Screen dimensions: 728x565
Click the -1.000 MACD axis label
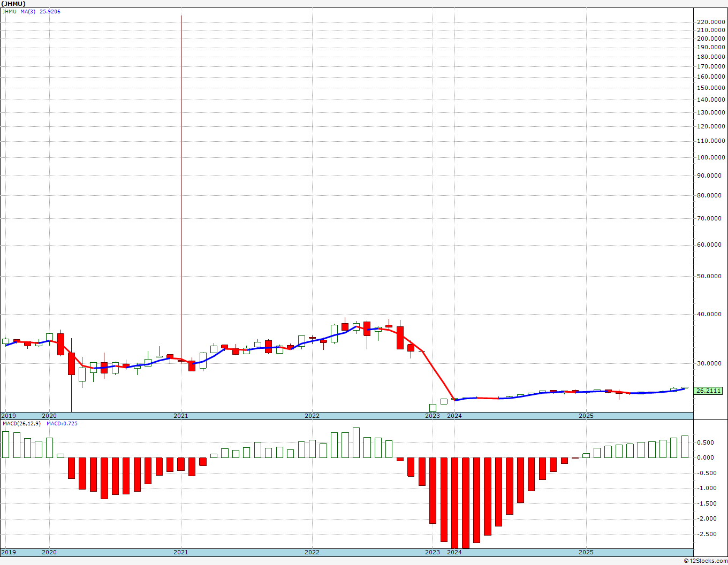(x=707, y=488)
